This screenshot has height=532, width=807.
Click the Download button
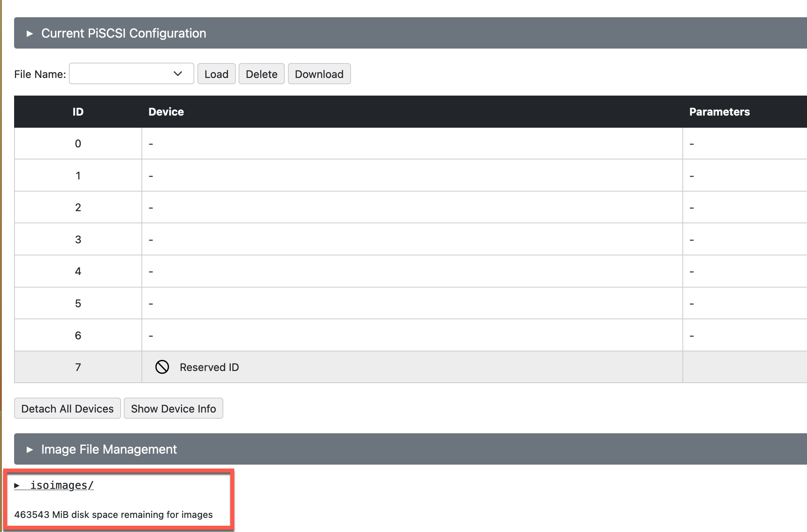tap(319, 74)
